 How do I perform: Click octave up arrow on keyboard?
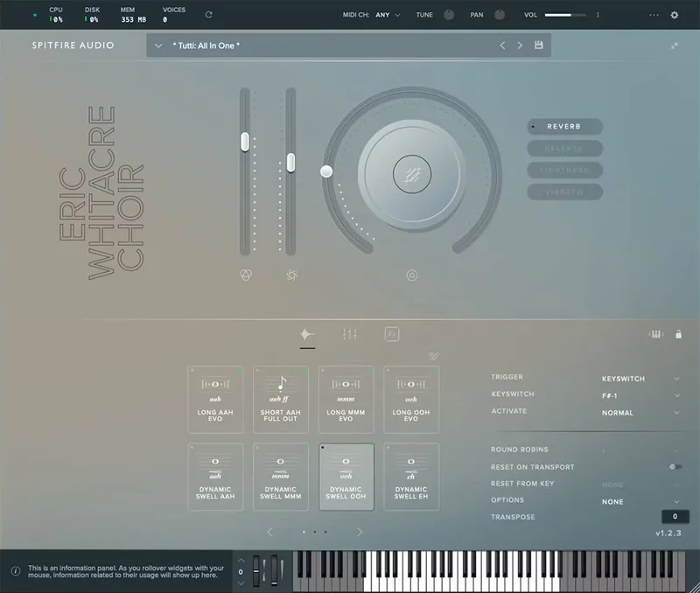point(241,561)
